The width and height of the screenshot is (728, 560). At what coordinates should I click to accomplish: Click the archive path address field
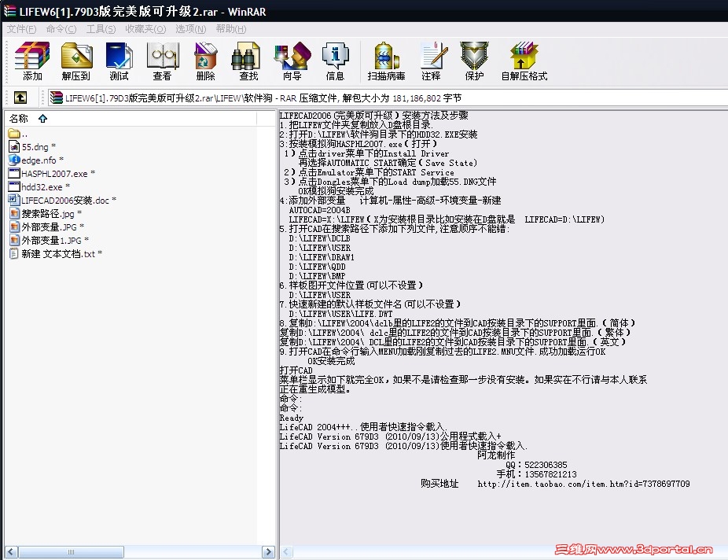[x=388, y=98]
